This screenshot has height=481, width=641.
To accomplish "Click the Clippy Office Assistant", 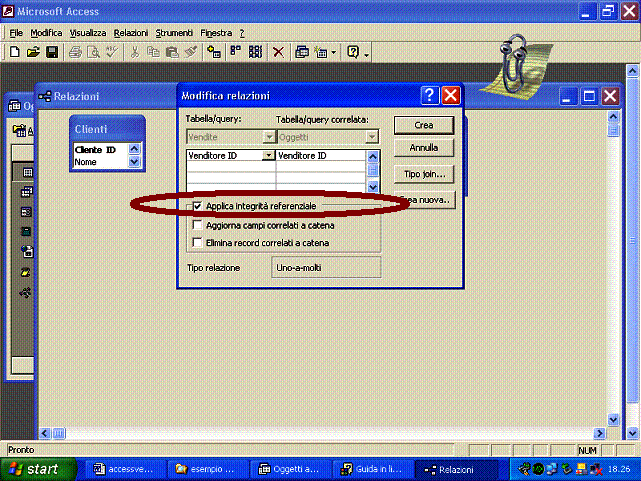I will (516, 65).
